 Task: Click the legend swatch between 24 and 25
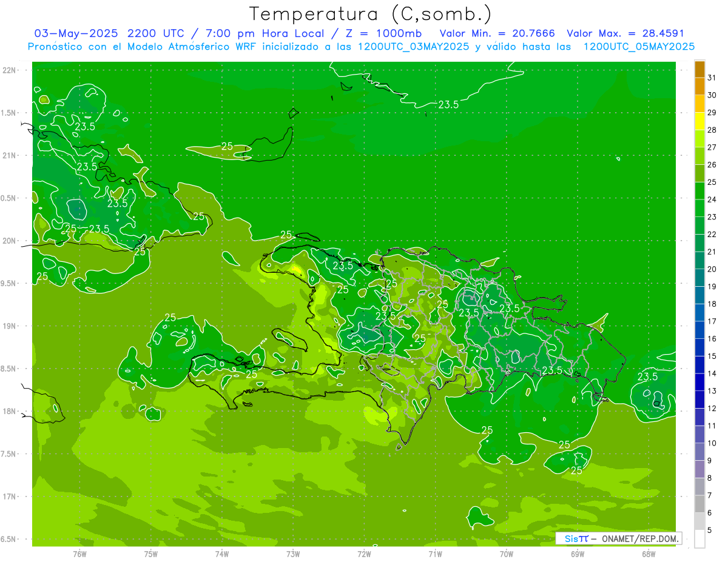click(x=699, y=191)
